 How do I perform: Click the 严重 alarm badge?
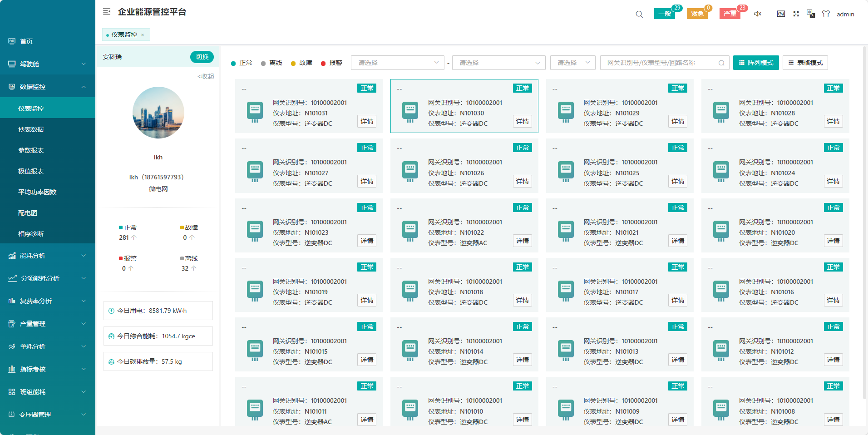tap(730, 14)
